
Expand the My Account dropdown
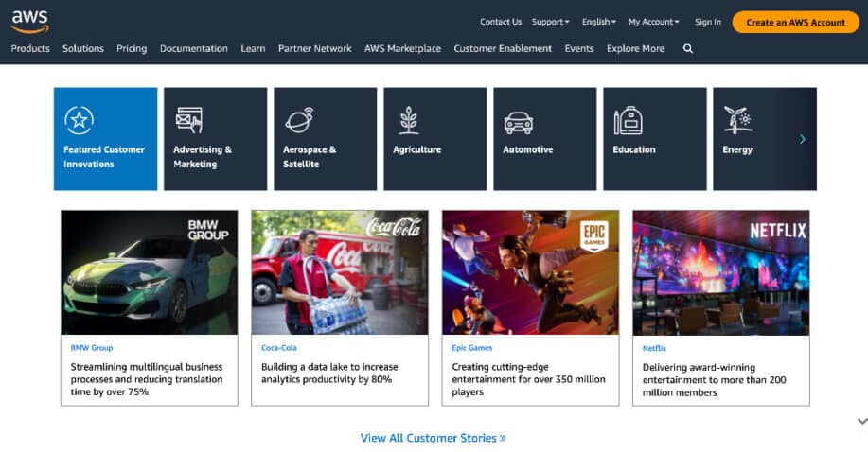coord(653,22)
